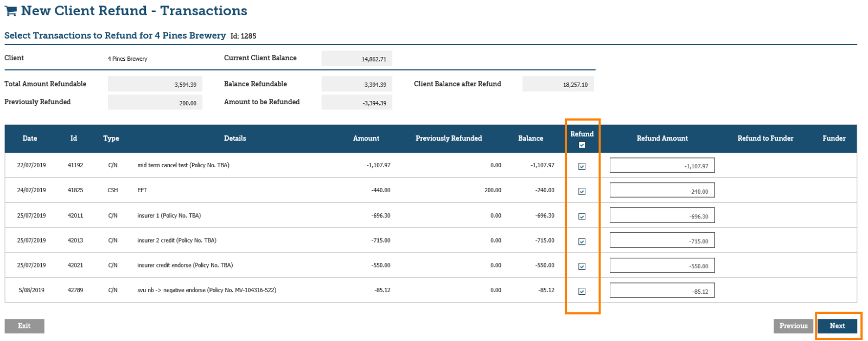Uncheck refund checkbox for EFT transaction 41825
Image resolution: width=868 pixels, height=341 pixels.
(x=582, y=192)
